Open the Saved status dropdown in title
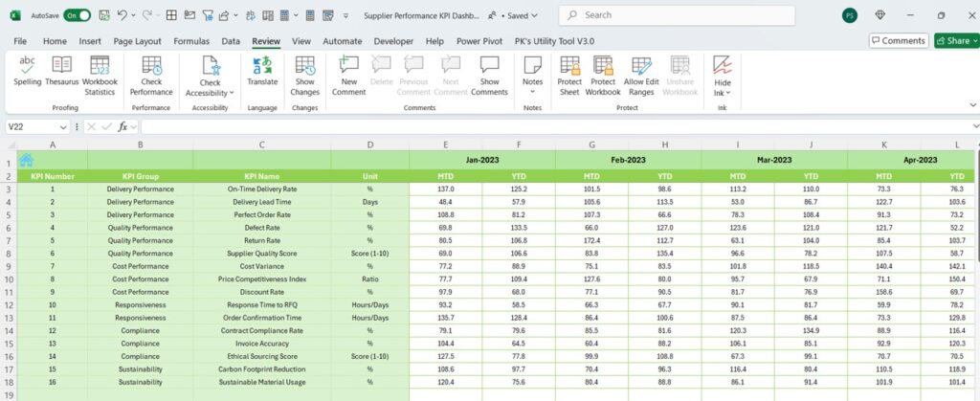Screen dimensions: 980x401 (522, 15)
